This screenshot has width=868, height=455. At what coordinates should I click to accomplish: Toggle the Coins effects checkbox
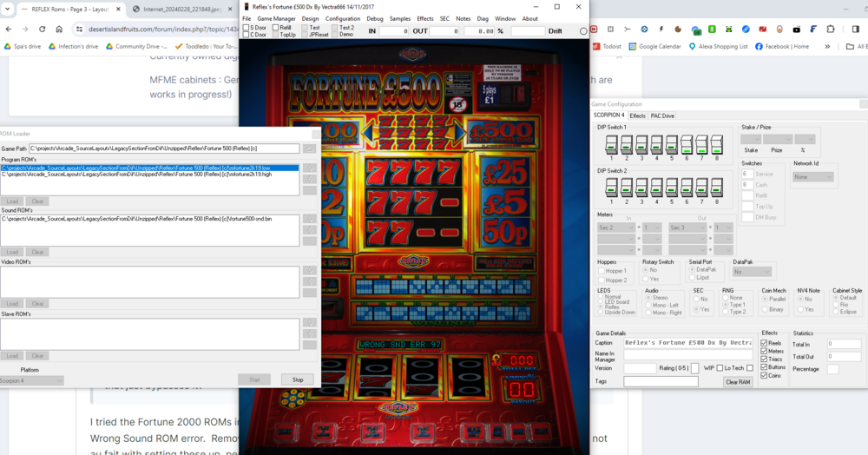pyautogui.click(x=764, y=375)
